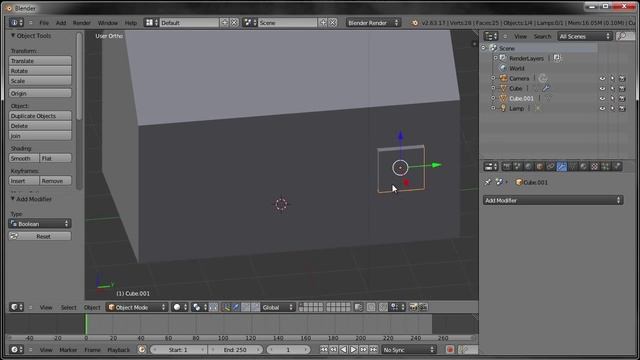Pin the properties context with pin icon

coord(487,182)
